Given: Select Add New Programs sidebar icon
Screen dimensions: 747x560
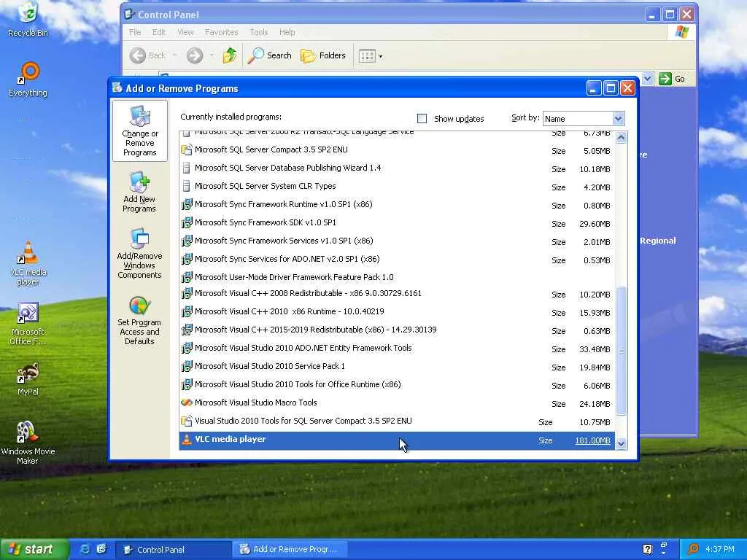Looking at the screenshot, I should click(x=139, y=192).
